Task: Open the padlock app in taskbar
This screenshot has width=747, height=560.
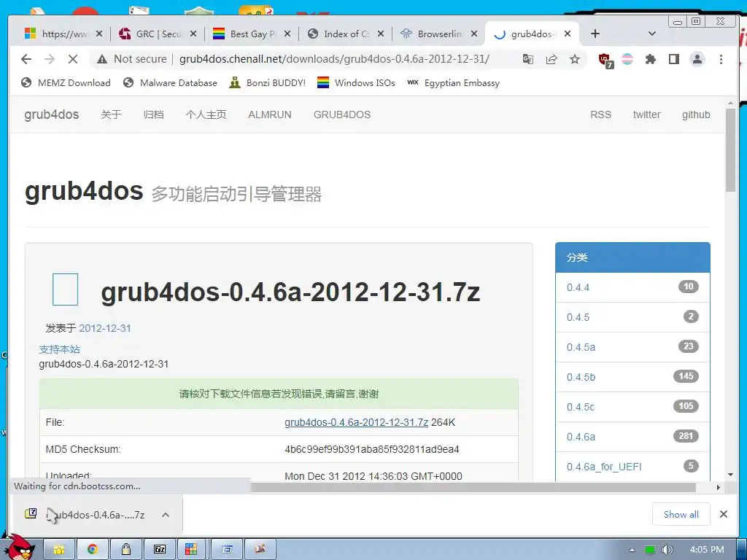Action: pyautogui.click(x=125, y=550)
